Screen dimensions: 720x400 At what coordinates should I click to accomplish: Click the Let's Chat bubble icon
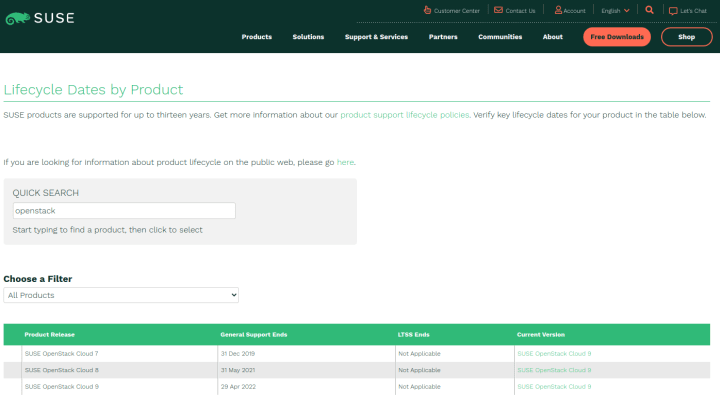(673, 11)
